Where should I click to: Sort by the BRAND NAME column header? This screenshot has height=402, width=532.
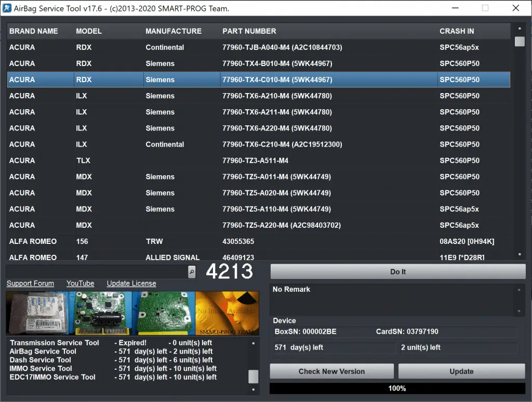[34, 31]
